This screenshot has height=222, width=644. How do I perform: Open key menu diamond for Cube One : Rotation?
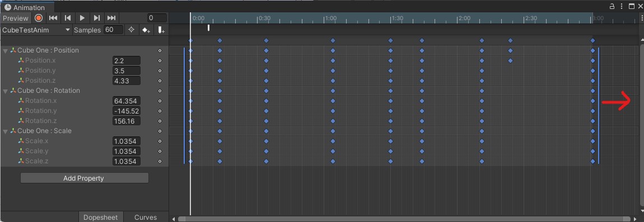pos(160,91)
